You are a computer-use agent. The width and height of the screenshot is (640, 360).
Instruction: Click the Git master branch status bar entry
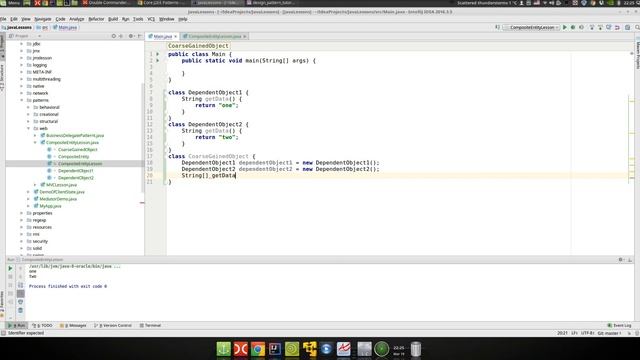[609, 333]
